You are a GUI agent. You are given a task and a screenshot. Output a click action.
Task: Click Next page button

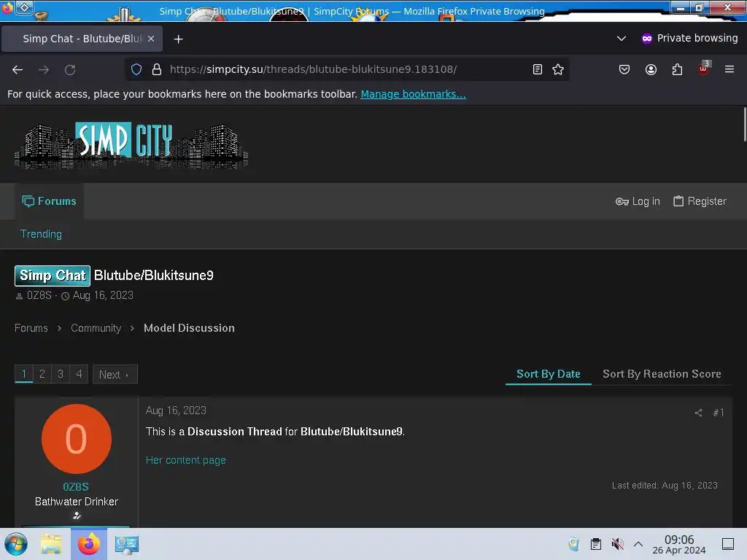(x=115, y=374)
